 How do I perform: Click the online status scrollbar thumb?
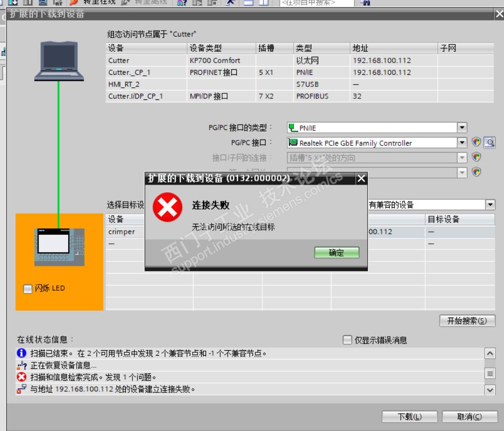click(490, 373)
